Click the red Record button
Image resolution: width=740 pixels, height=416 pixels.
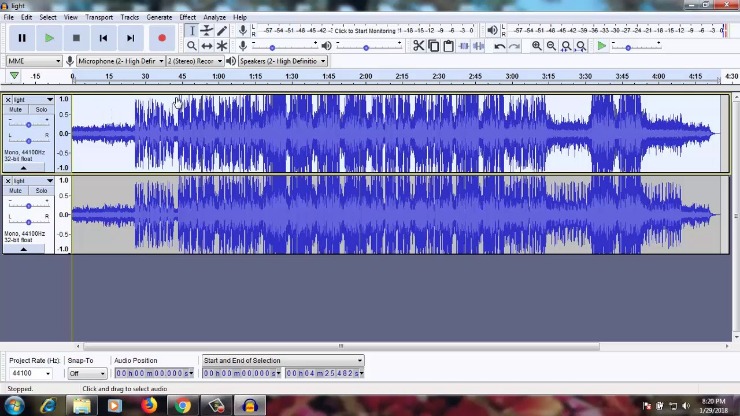pyautogui.click(x=162, y=38)
